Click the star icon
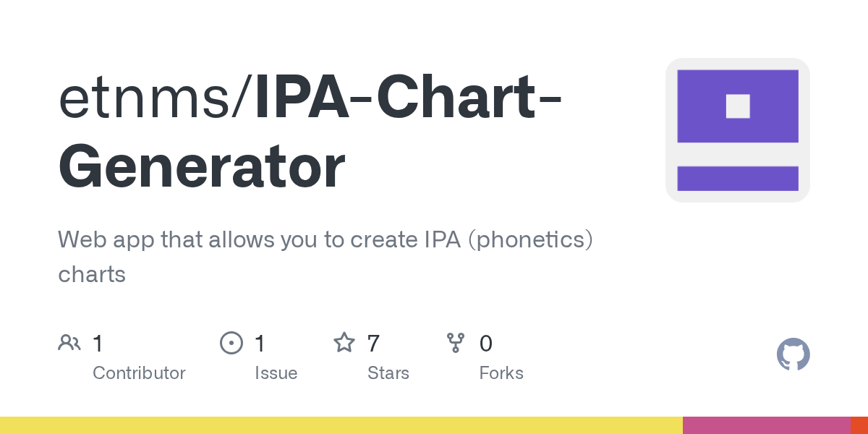 pos(344,343)
